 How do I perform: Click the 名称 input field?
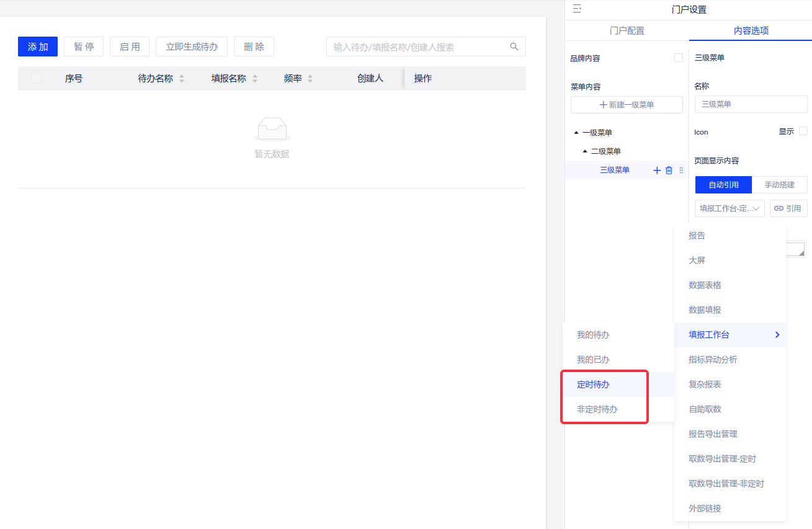pos(751,104)
